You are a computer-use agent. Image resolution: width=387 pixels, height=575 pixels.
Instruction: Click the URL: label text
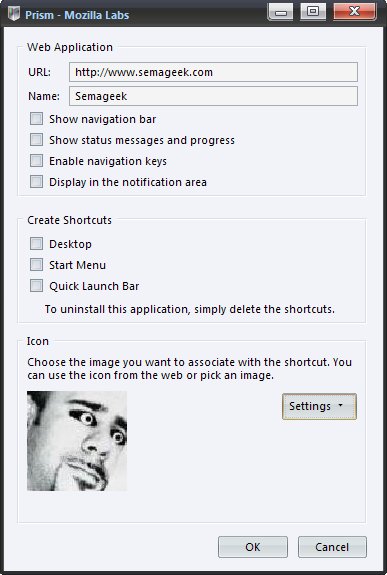coord(39,72)
